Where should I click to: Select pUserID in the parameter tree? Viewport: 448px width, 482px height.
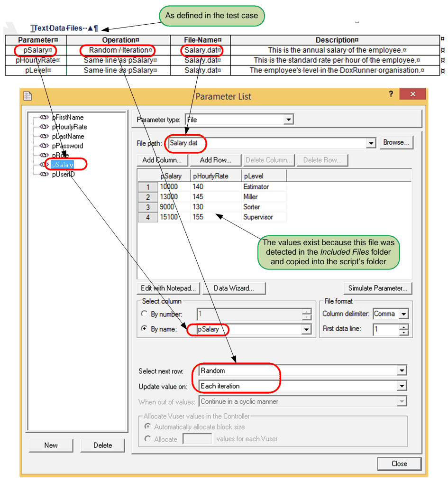point(63,174)
